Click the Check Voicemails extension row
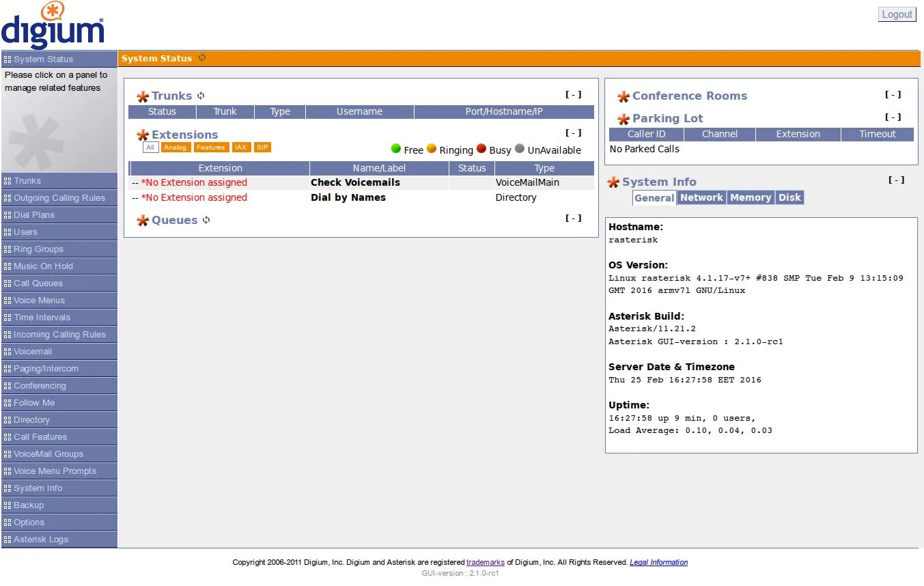Viewport: 924px width, 586px height. pyautogui.click(x=361, y=182)
